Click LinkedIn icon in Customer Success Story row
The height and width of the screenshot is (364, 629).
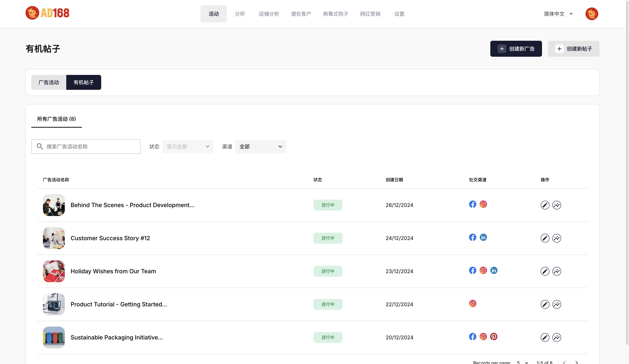tap(483, 237)
